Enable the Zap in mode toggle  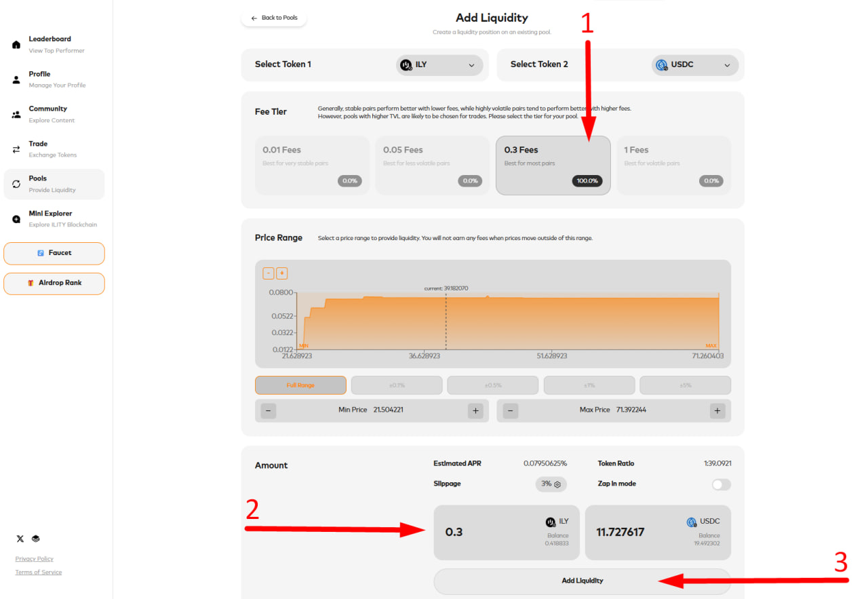(x=721, y=484)
